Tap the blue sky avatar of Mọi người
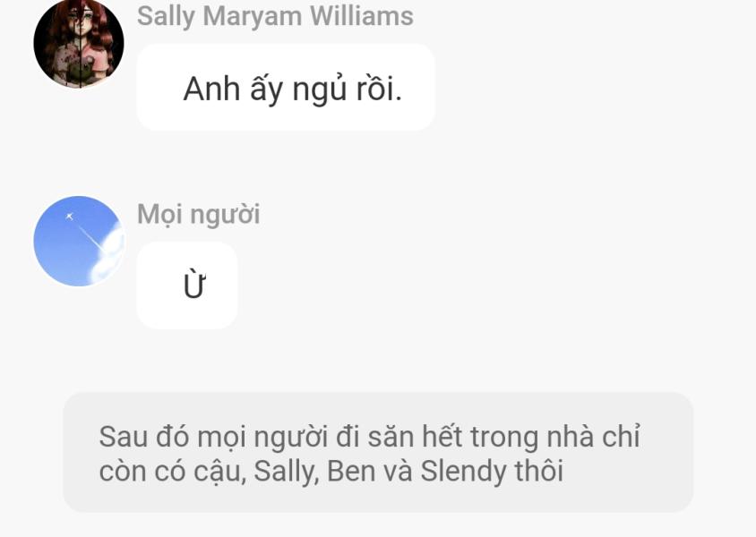756x537 pixels. (79, 241)
